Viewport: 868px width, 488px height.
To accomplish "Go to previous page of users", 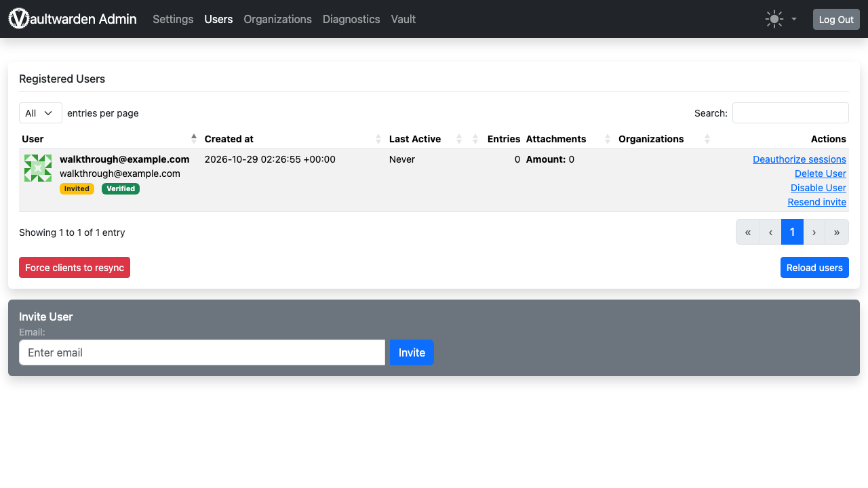I will [x=770, y=232].
